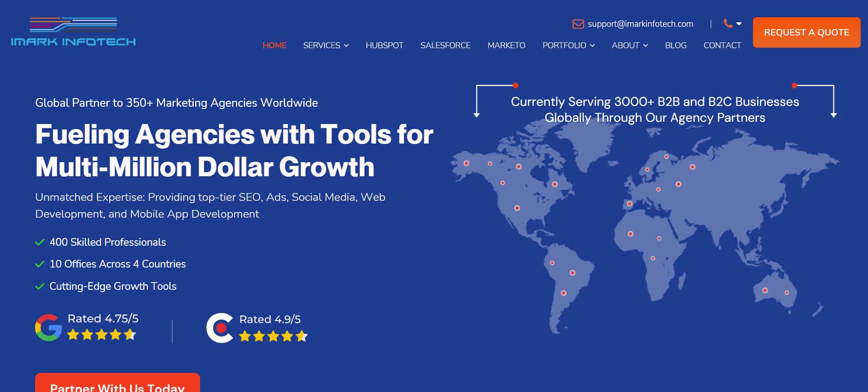Click the 'Rated 4.75/5' Google text

point(103,318)
